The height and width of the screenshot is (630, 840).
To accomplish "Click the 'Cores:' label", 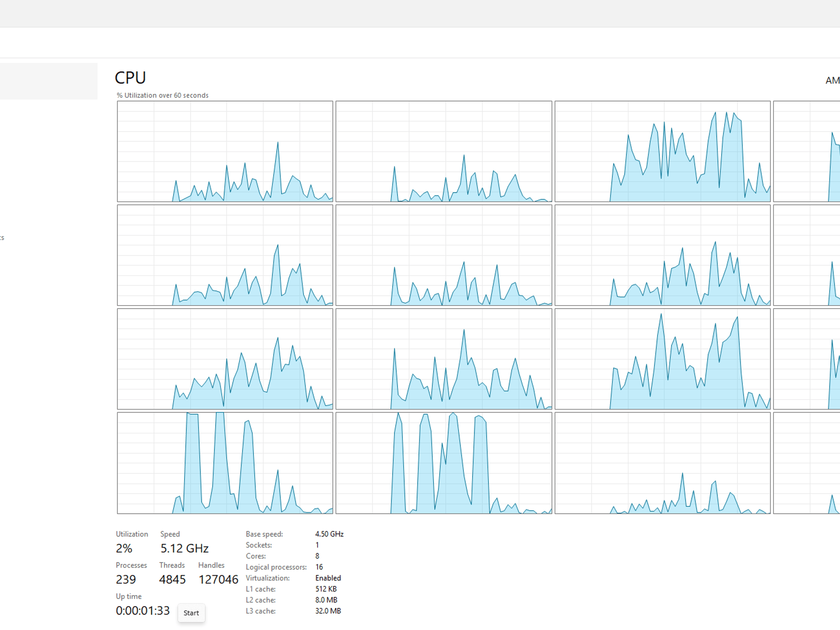I will tap(256, 556).
